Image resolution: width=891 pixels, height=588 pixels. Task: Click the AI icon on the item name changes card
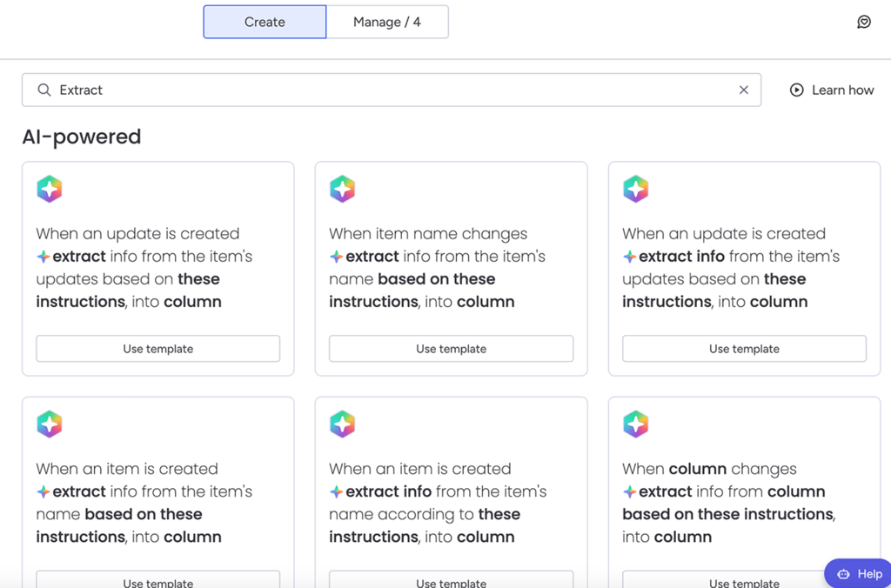tap(342, 189)
